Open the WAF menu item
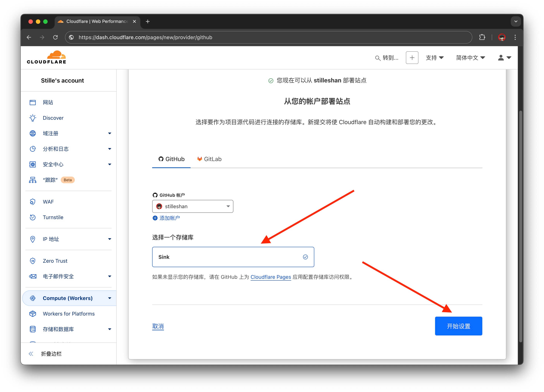The width and height of the screenshot is (544, 392). click(48, 202)
